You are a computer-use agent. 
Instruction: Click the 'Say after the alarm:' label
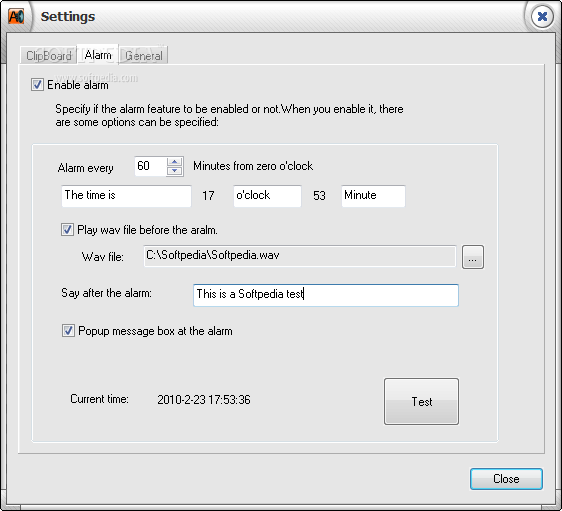pyautogui.click(x=106, y=293)
